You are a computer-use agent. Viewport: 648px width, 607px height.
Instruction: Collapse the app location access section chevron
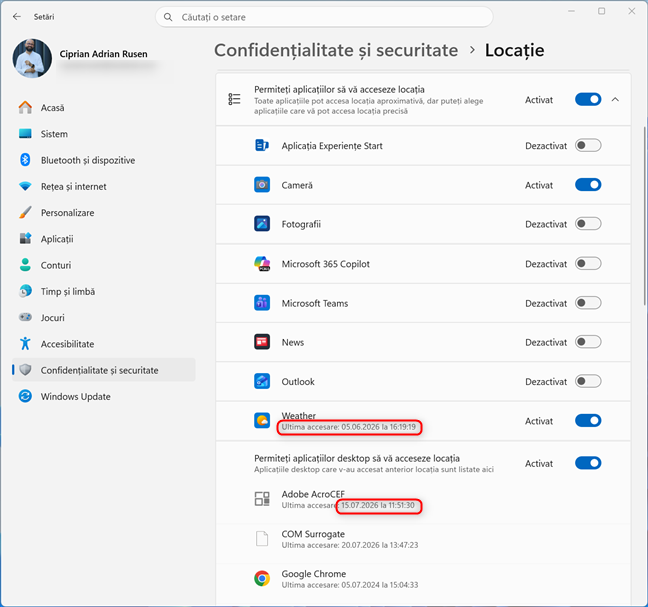615,100
